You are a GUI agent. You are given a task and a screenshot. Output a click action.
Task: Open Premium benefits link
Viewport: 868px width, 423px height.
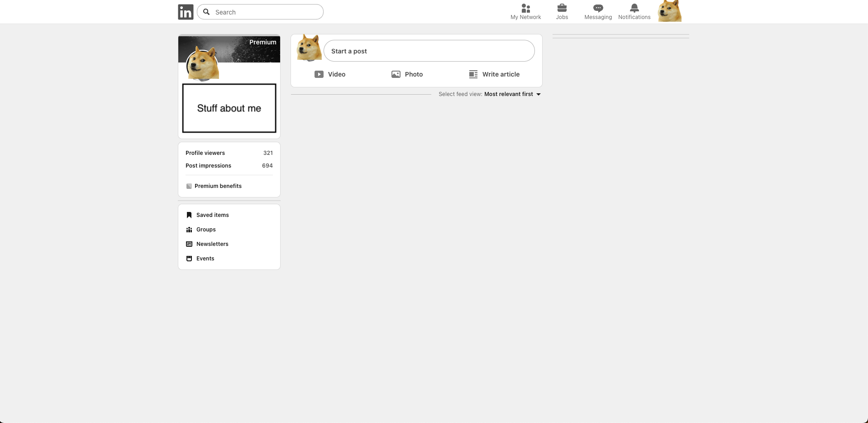pos(218,186)
